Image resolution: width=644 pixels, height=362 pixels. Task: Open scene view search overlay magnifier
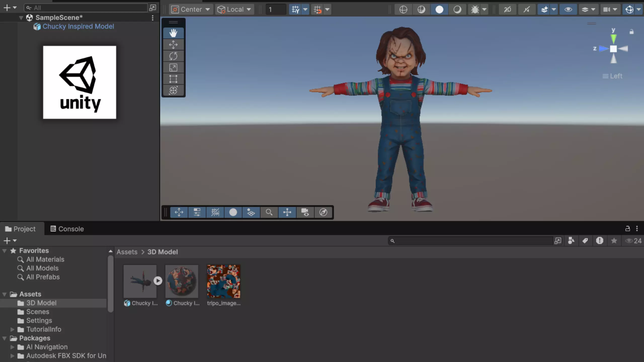pyautogui.click(x=269, y=212)
